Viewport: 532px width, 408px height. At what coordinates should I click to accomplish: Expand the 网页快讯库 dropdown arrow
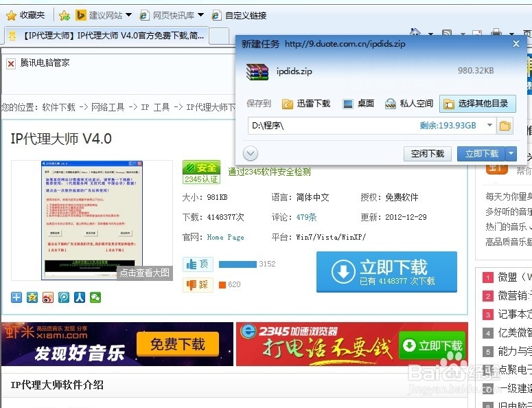pos(200,15)
